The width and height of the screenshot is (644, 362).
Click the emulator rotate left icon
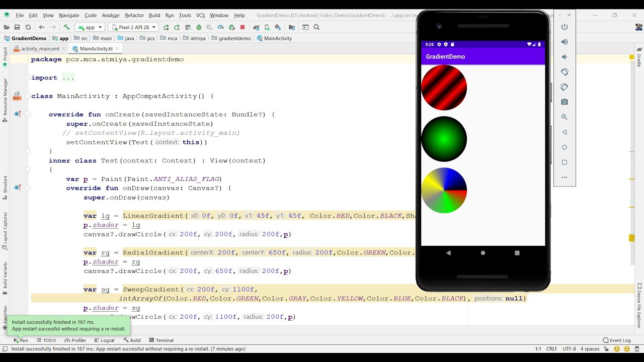(565, 72)
